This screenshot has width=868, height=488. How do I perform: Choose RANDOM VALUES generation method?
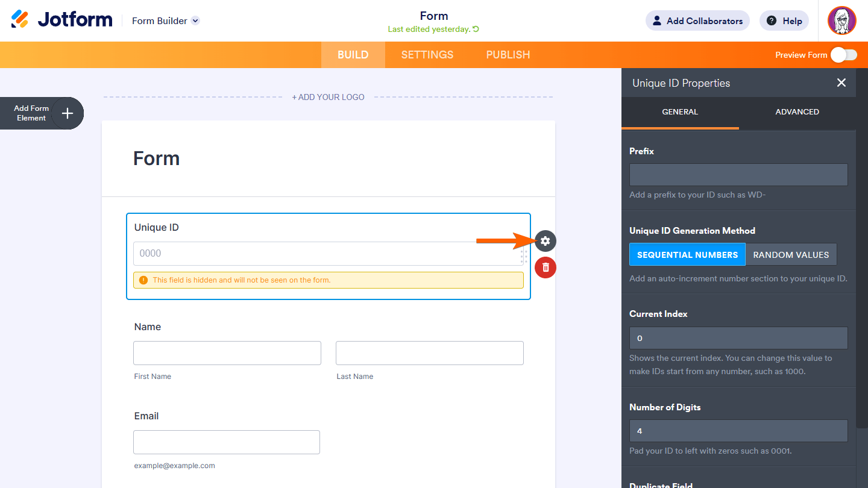791,254
